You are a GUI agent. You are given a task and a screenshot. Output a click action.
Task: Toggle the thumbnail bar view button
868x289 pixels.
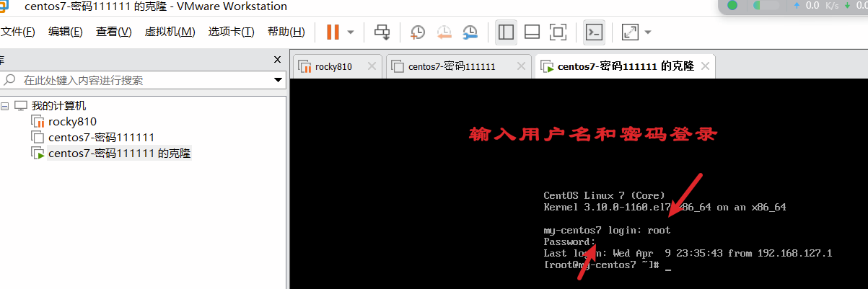tap(532, 32)
